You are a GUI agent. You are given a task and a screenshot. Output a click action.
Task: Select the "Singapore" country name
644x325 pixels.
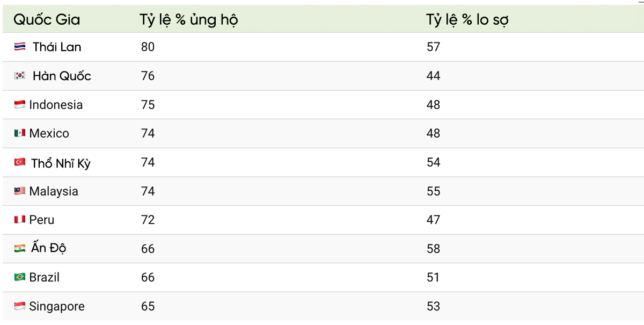57,306
